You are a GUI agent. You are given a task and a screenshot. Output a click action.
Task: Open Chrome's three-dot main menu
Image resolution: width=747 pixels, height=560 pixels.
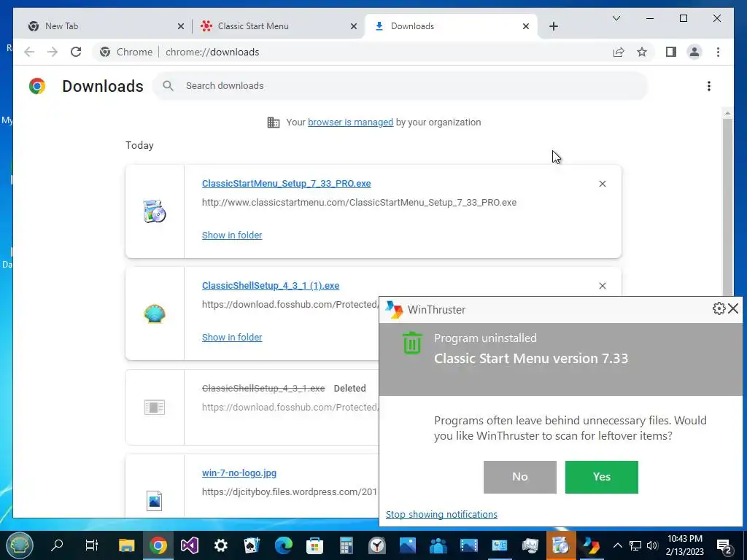[718, 52]
